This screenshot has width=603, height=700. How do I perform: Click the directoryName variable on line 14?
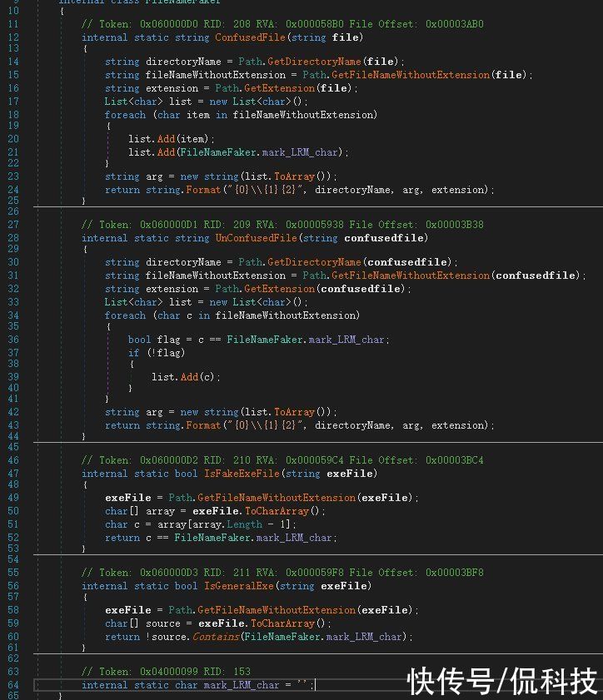183,61
